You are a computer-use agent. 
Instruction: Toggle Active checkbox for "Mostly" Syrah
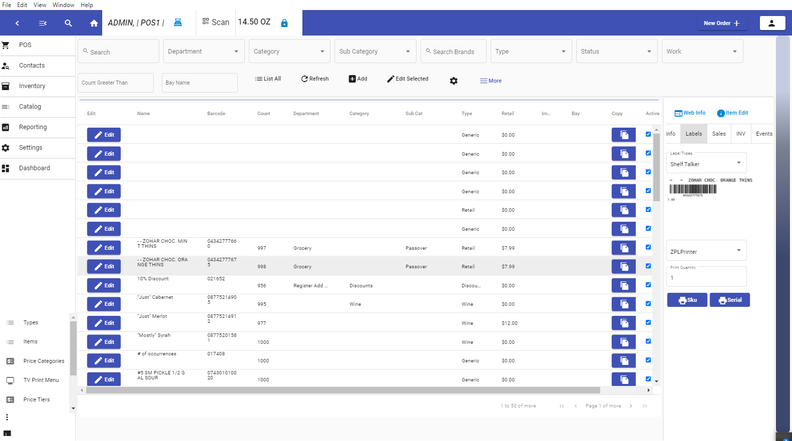pos(648,341)
